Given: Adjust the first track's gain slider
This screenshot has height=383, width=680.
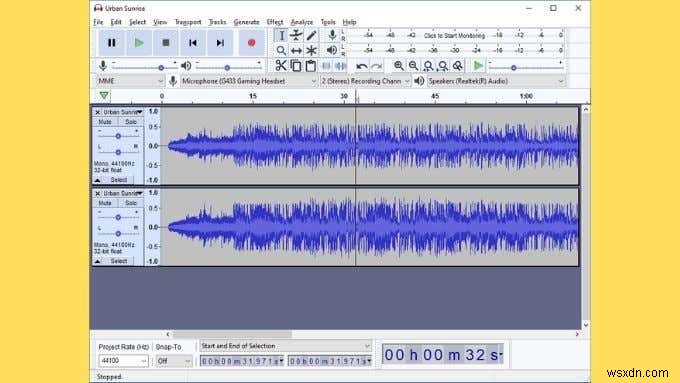Looking at the screenshot, I should coord(118,136).
